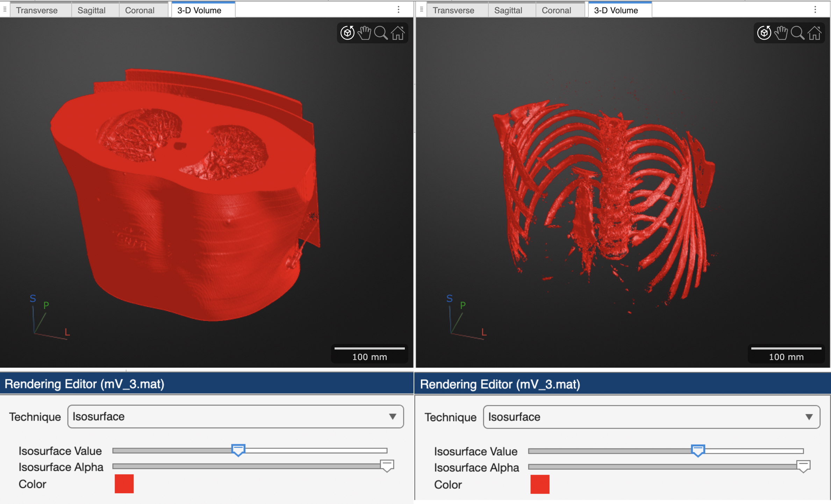Screen dimensions: 831x504
Task: Switch to the Transverse tab on the left
Action: tap(37, 10)
